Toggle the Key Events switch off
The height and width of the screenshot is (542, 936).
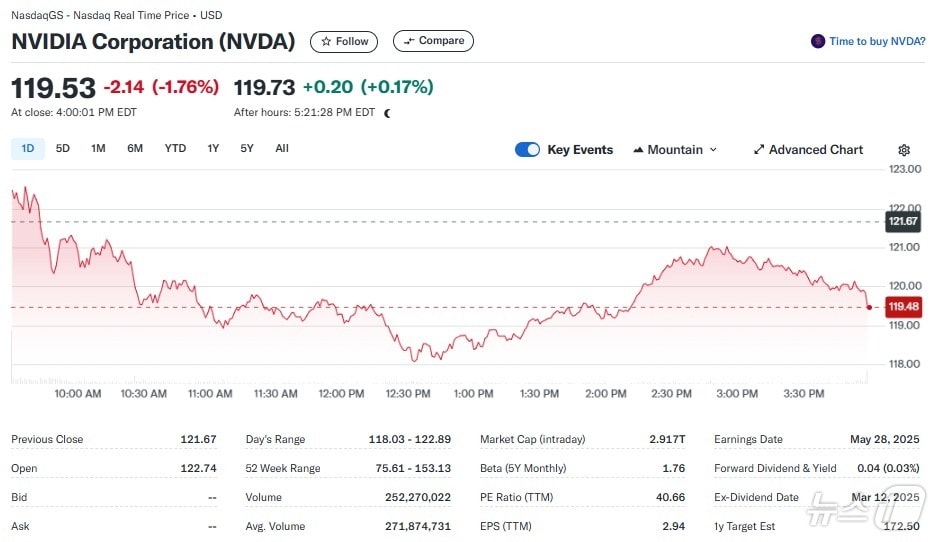(x=527, y=150)
